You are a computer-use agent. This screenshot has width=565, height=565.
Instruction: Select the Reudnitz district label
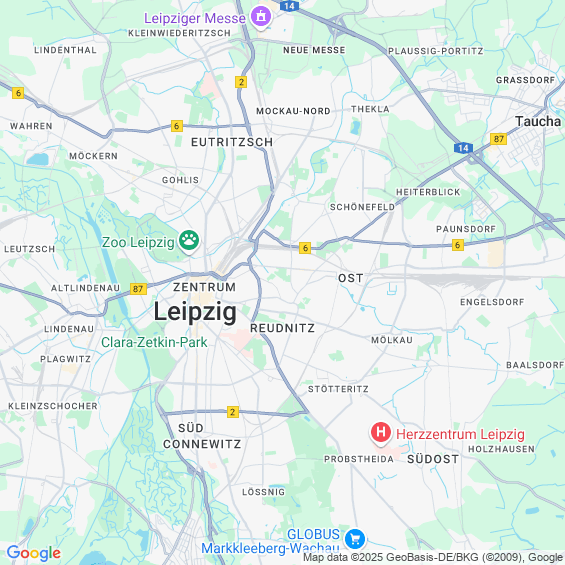[x=282, y=328]
